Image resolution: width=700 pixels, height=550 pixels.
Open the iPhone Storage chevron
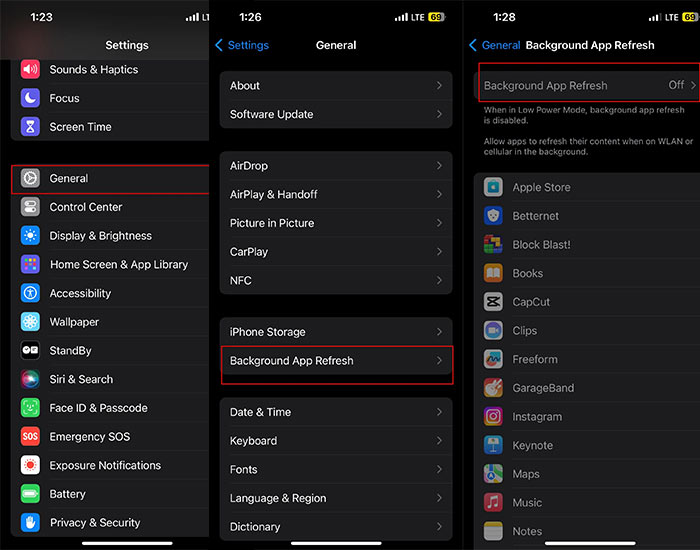439,332
